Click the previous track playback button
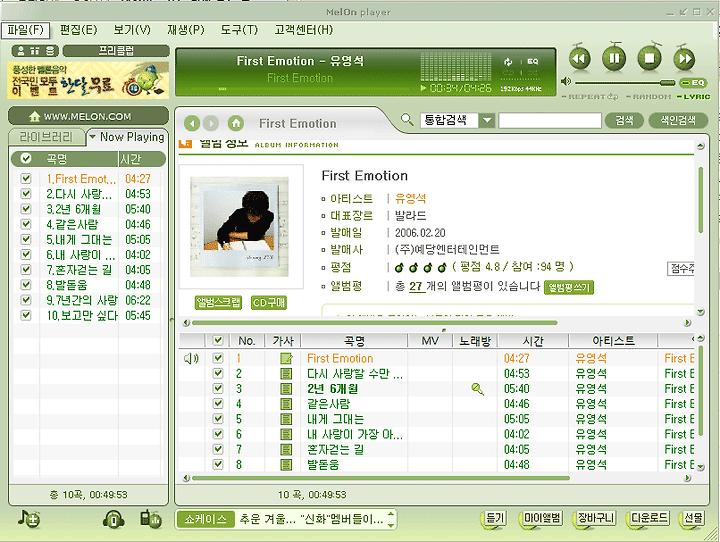 (x=580, y=58)
